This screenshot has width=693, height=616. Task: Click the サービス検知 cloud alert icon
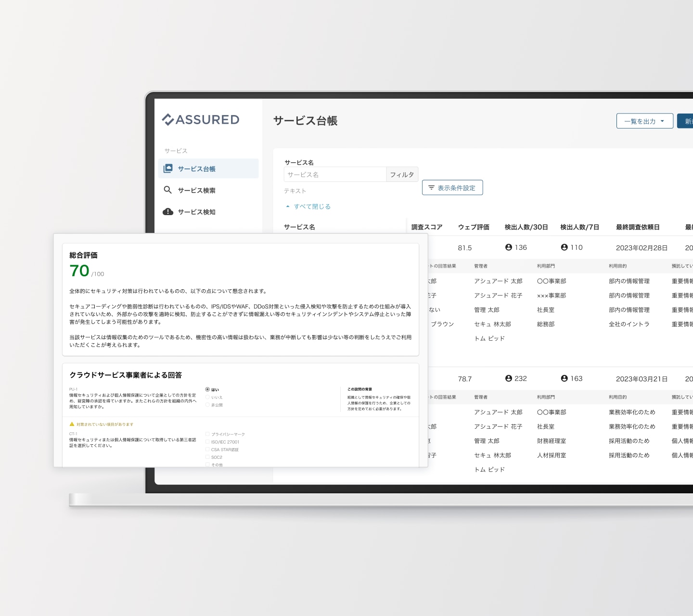168,212
